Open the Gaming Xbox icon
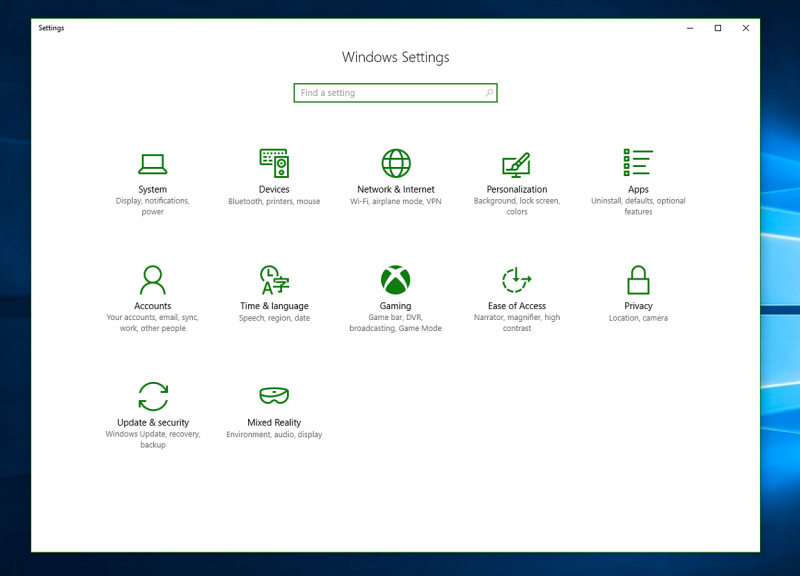 (395, 280)
